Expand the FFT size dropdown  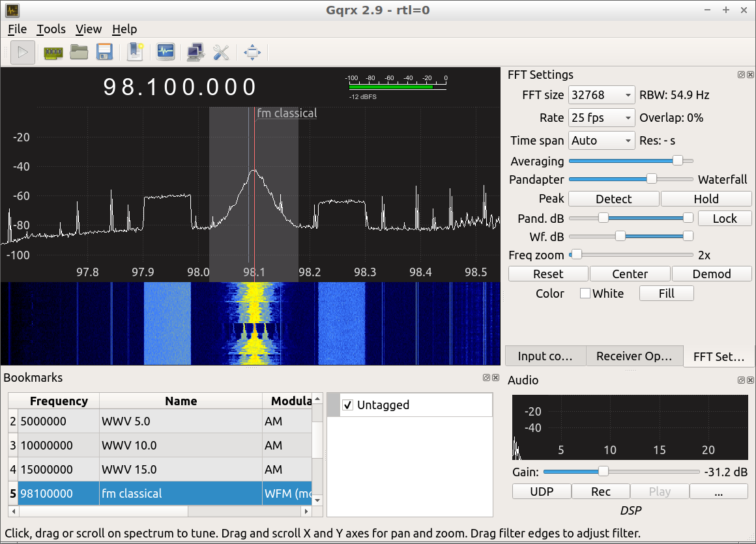coord(601,95)
